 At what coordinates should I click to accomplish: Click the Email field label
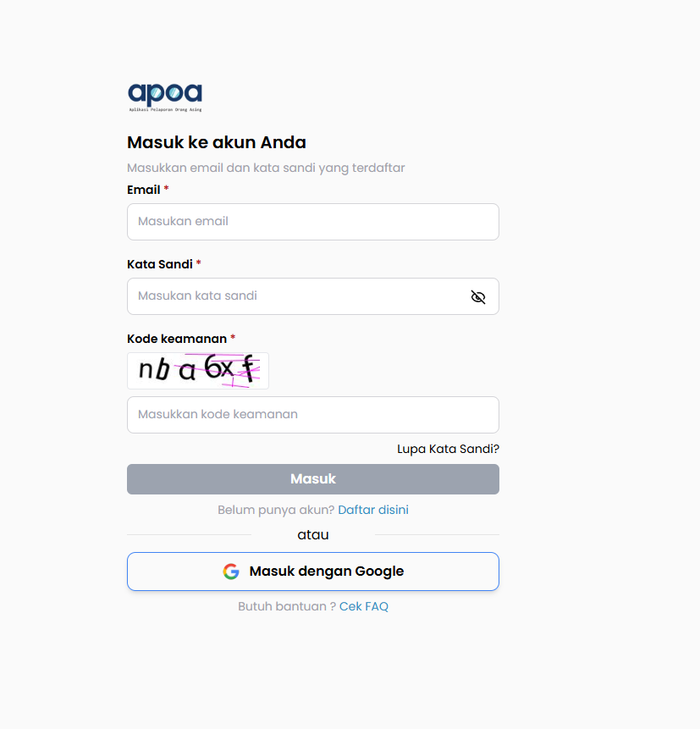[144, 190]
